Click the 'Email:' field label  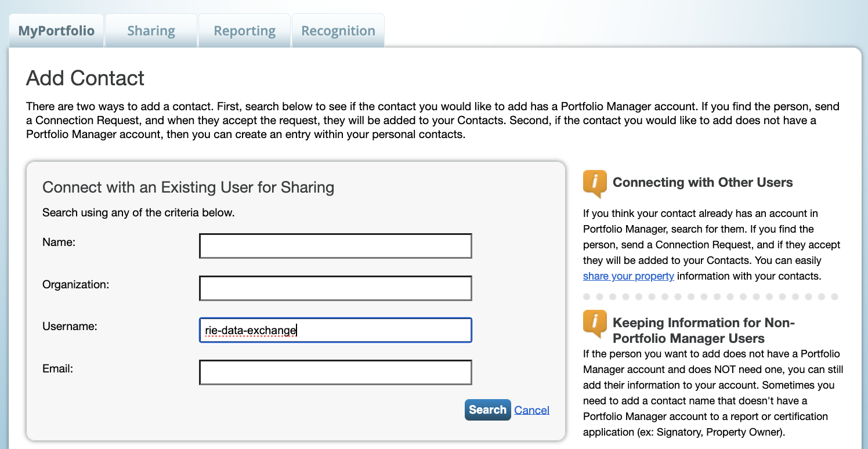click(x=57, y=368)
